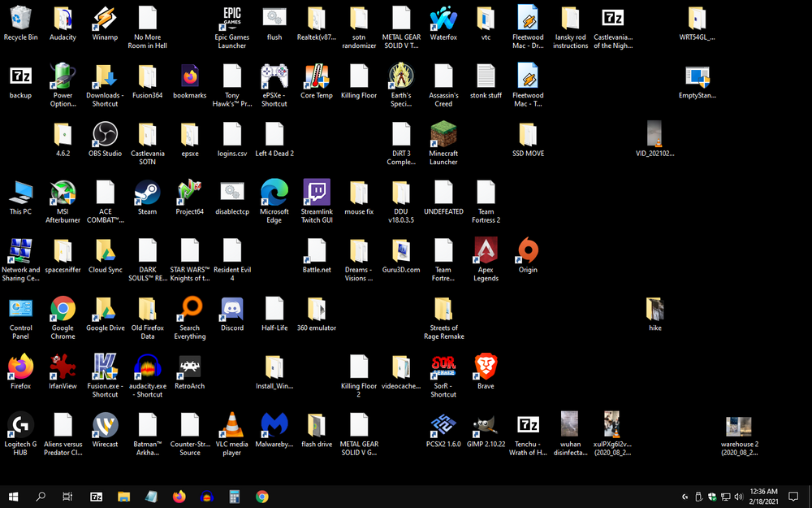812x508 pixels.
Task: Open the Action Center notifications panel
Action: 793,497
